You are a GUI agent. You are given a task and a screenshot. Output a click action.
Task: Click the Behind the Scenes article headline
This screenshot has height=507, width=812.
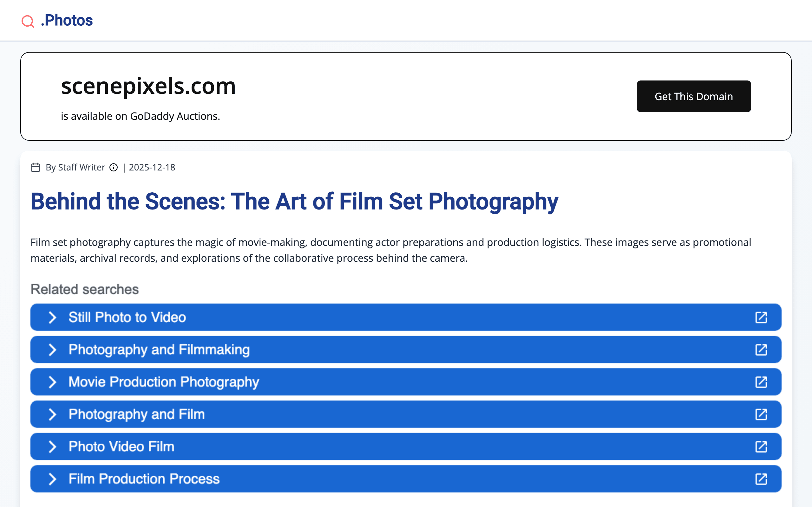point(294,202)
